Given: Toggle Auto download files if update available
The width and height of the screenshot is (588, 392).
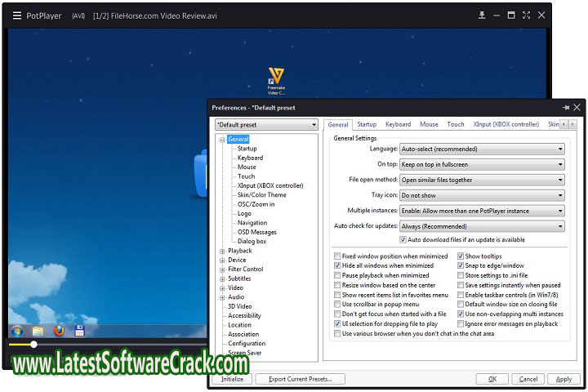Looking at the screenshot, I should 403,240.
